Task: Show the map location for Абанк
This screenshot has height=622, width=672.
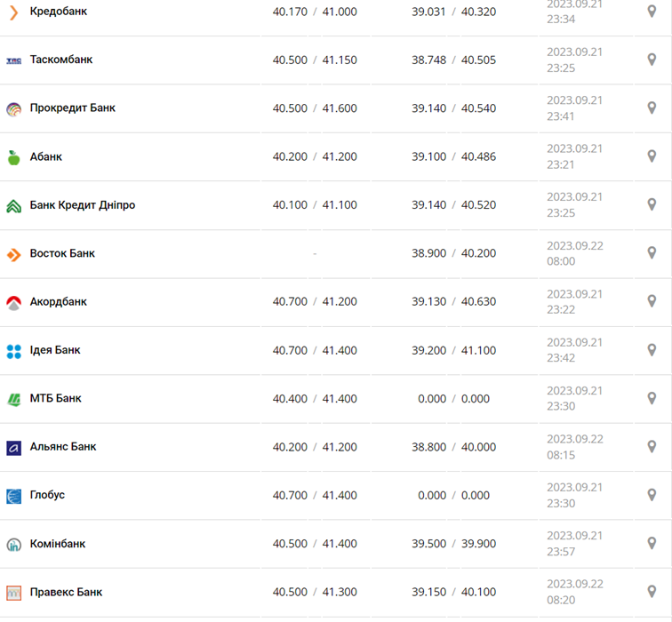Action: pos(652,156)
